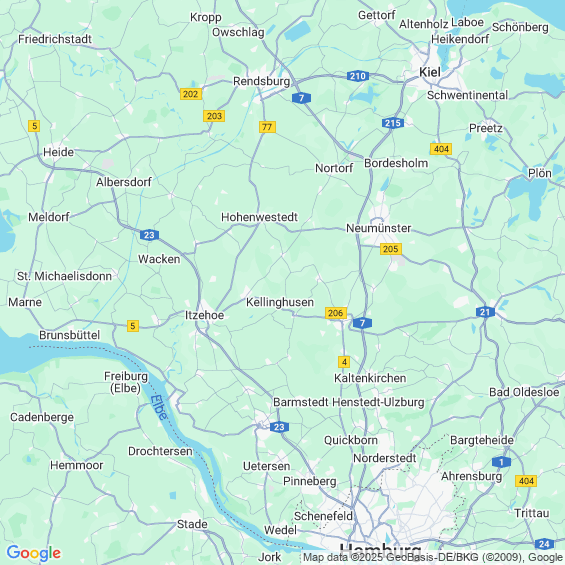Click the Kiel city label

pos(430,72)
